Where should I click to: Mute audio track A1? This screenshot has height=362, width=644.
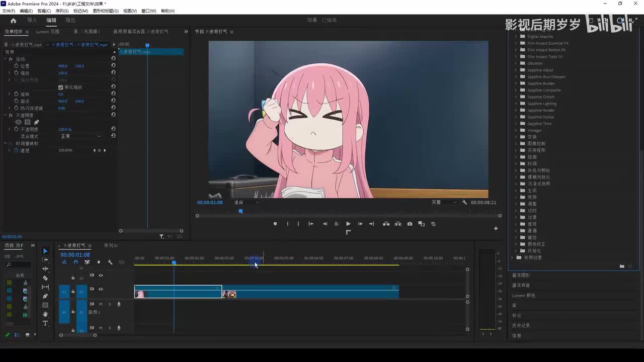[x=101, y=304]
